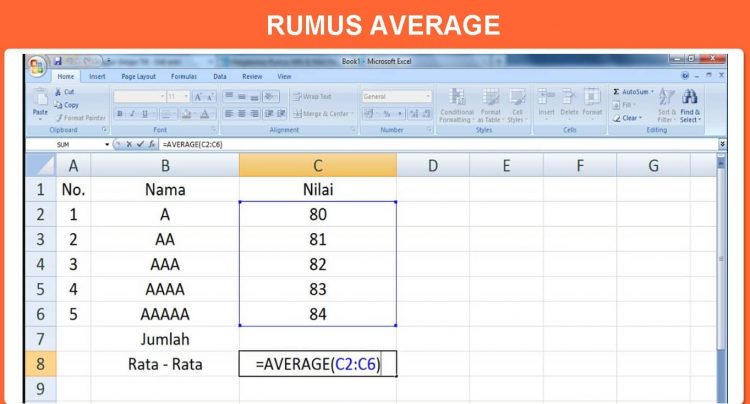Open the Formulas tab

(x=184, y=76)
